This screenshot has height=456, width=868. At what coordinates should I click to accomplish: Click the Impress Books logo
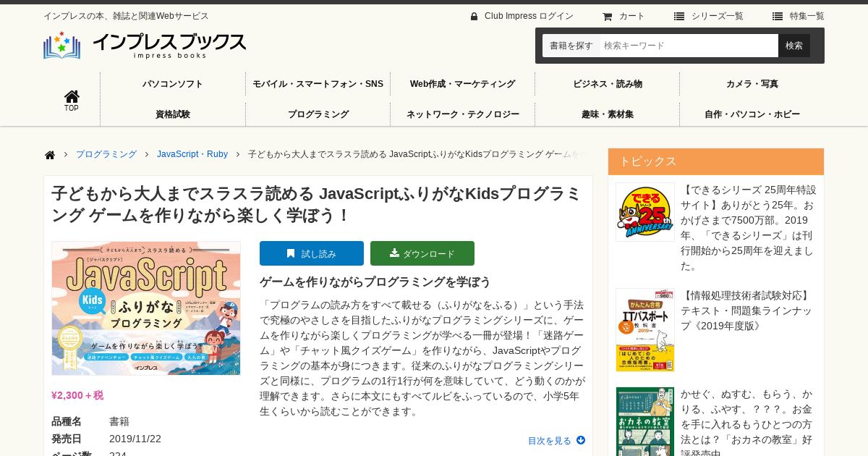click(145, 45)
